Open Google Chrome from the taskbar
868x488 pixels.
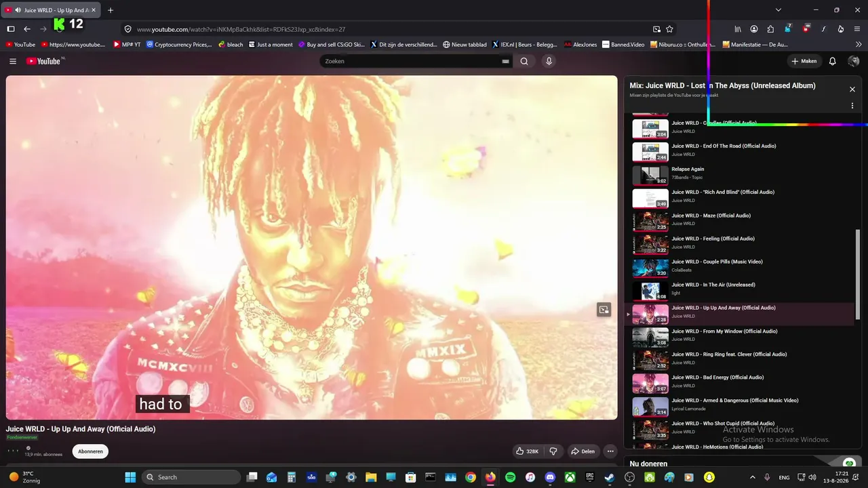[471, 477]
